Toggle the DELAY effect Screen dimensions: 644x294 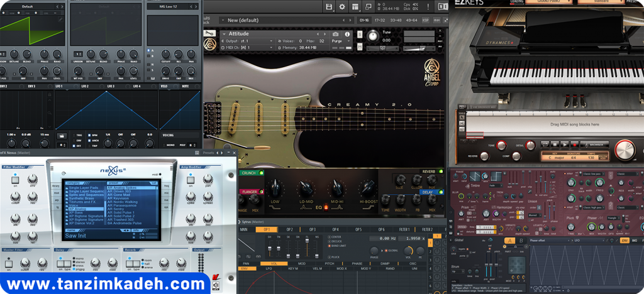[441, 192]
